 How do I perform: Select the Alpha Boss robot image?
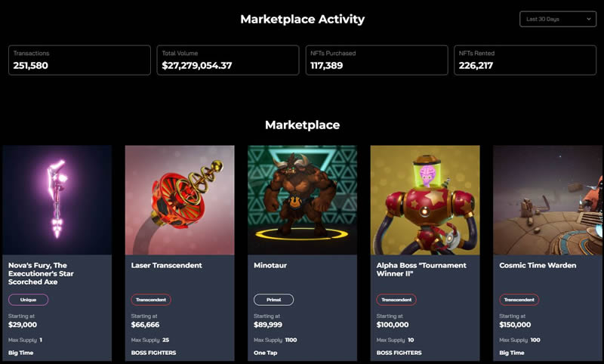tap(425, 199)
